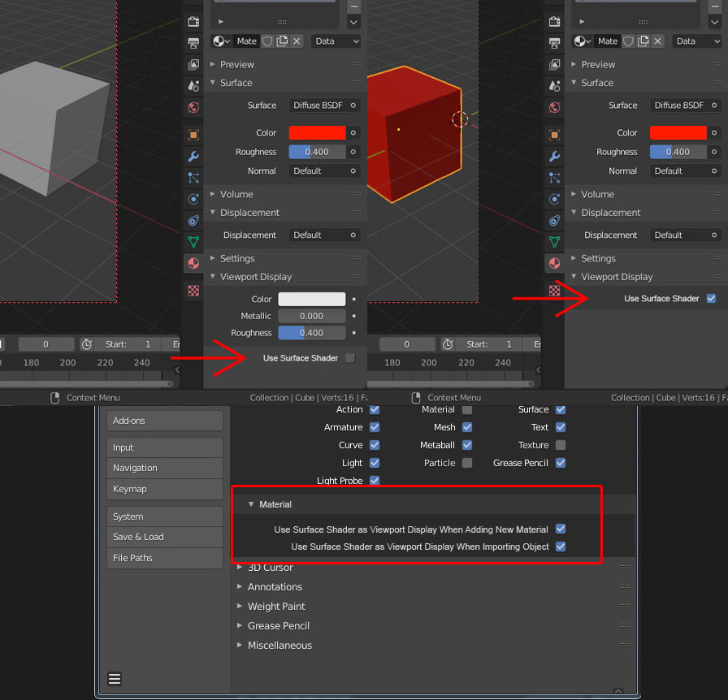Open preferences hamburger menu icon
Screen dimensions: 728x700
(x=115, y=679)
